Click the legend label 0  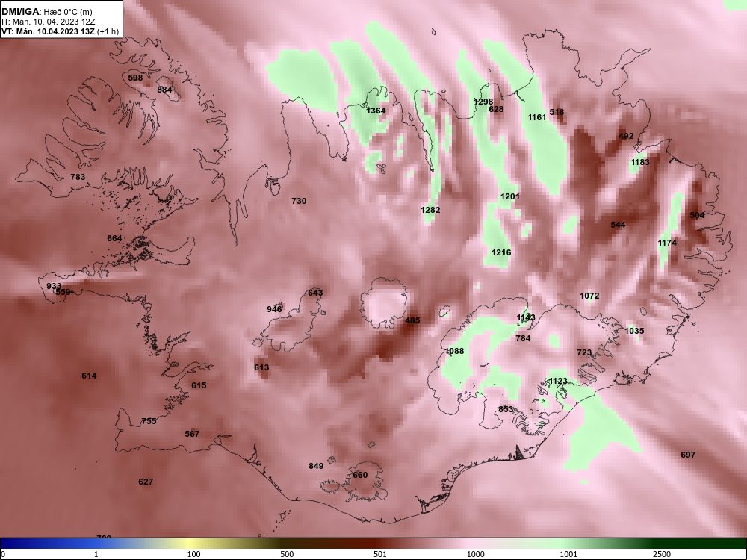click(x=3, y=554)
